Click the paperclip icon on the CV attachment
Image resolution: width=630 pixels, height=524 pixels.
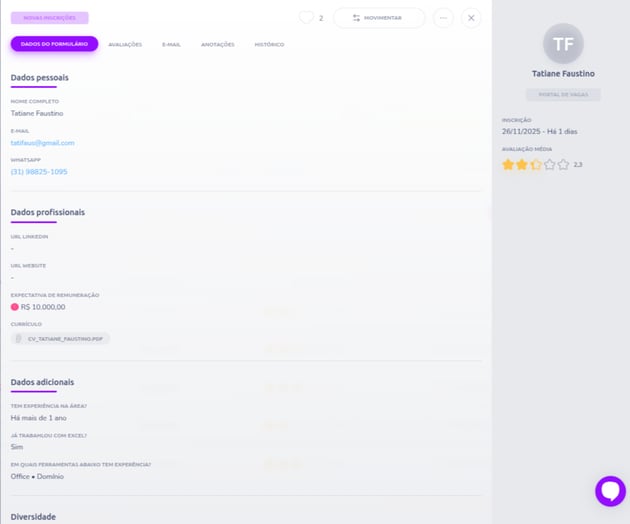[x=19, y=339]
